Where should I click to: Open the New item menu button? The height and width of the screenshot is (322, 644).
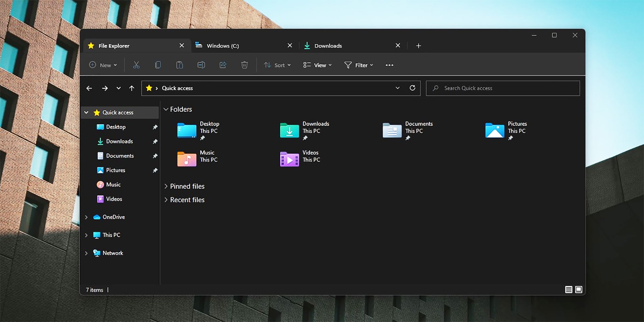click(103, 65)
